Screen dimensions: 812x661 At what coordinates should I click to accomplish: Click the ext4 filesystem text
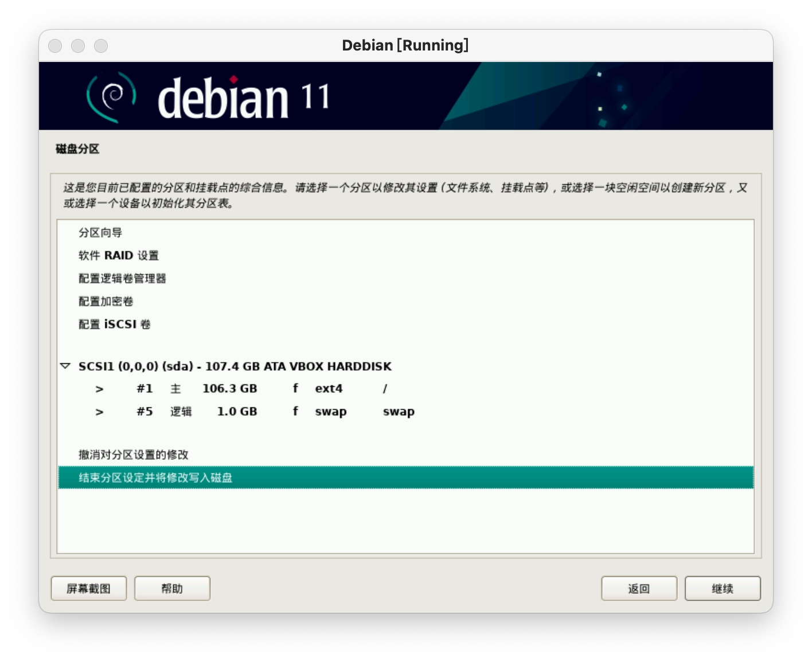tap(329, 388)
